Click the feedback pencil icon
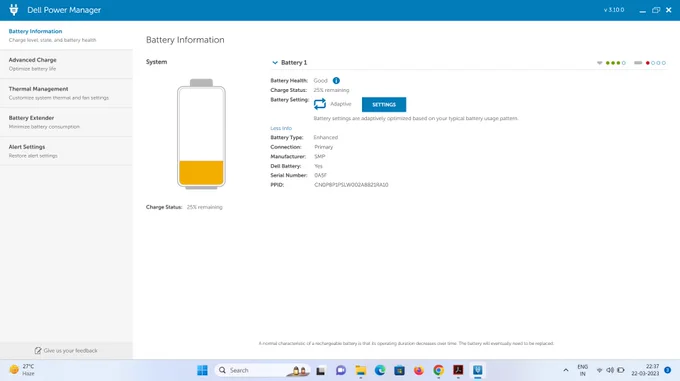The height and width of the screenshot is (381, 680). tap(38, 351)
